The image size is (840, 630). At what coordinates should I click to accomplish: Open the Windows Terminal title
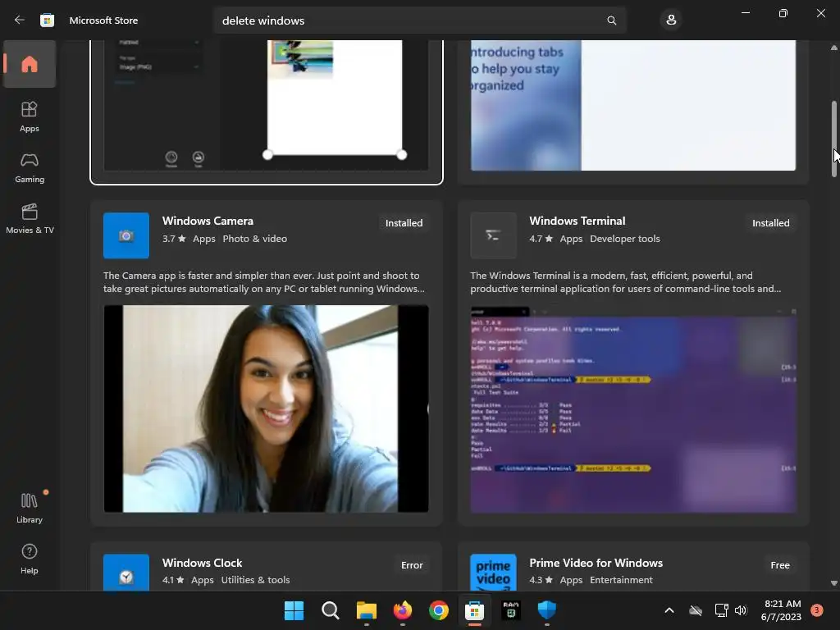[x=577, y=221]
